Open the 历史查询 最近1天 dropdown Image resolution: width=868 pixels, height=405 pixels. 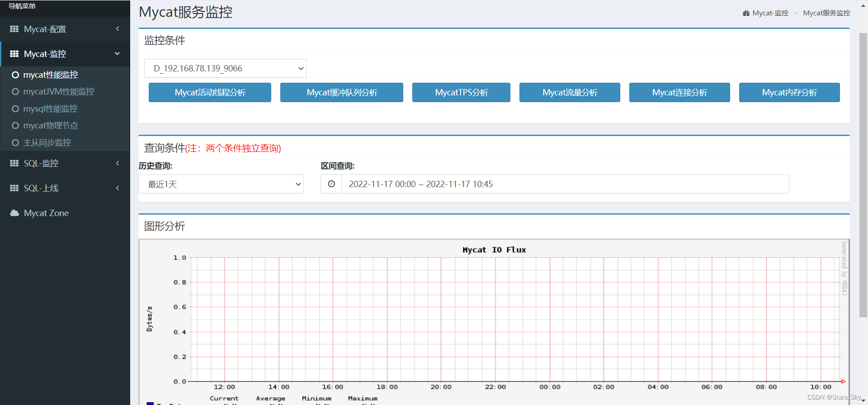pyautogui.click(x=221, y=184)
